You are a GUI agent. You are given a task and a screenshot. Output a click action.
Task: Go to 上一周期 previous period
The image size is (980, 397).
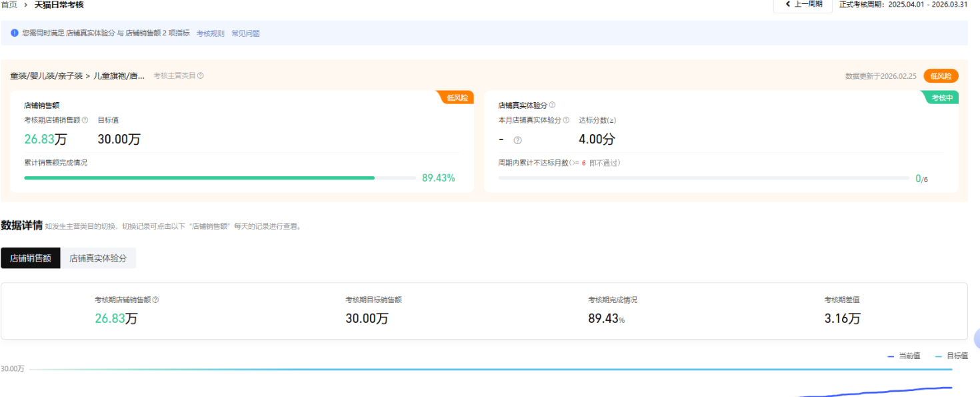(x=803, y=4)
